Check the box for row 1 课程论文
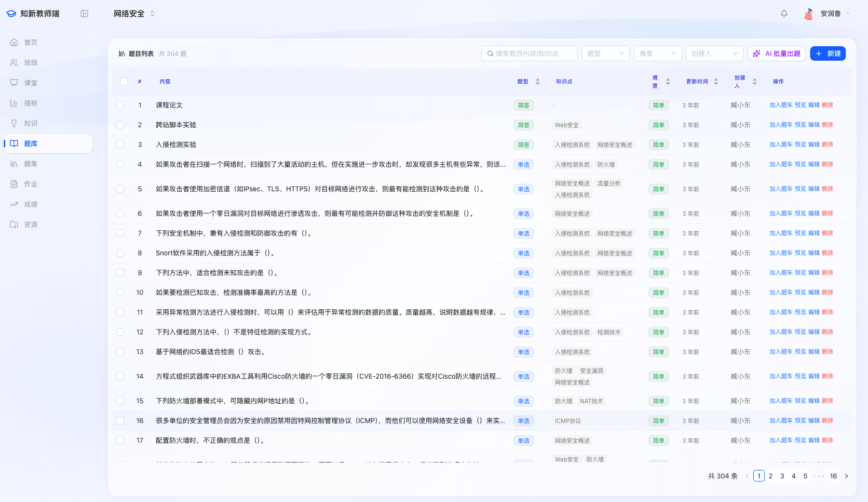The image size is (868, 502). [x=120, y=105]
